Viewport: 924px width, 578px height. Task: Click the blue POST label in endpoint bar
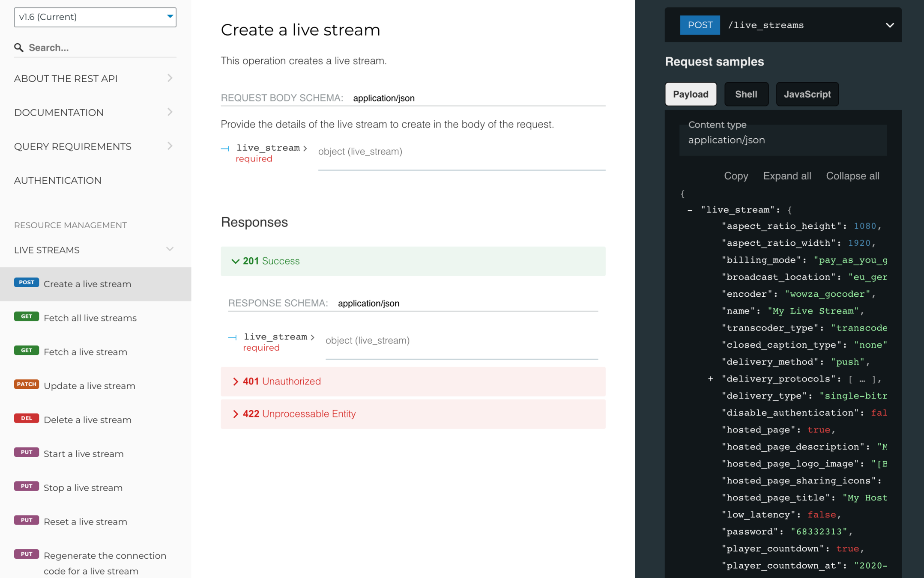tap(700, 25)
